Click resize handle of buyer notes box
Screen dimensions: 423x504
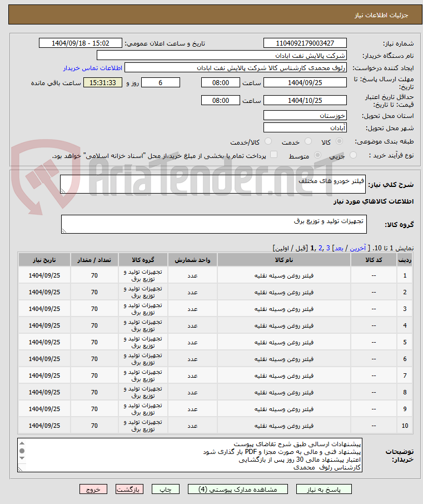[20, 469]
